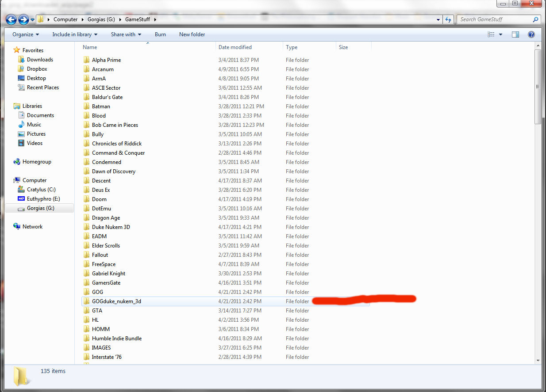Click the Baldur's Gate folder icon

click(x=86, y=97)
